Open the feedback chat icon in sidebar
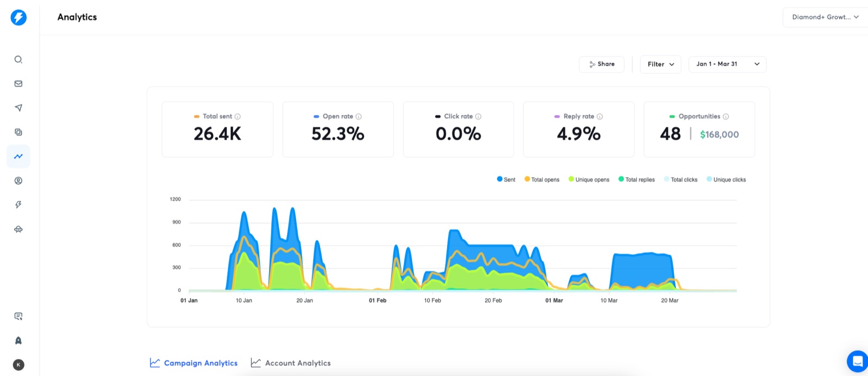868x376 pixels. 18,316
